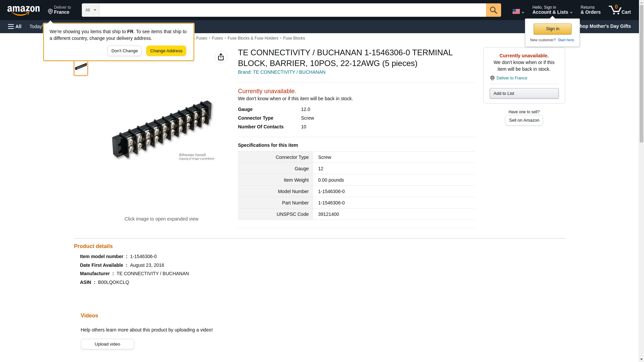Click Add to List button
The height and width of the screenshot is (362, 644).
click(524, 93)
